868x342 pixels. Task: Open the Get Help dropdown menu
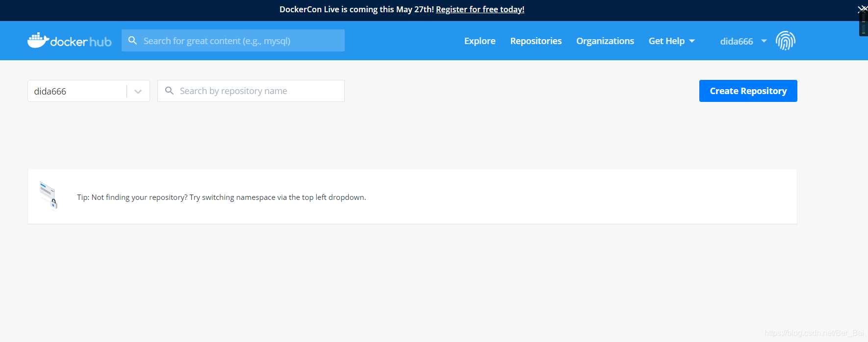point(671,41)
